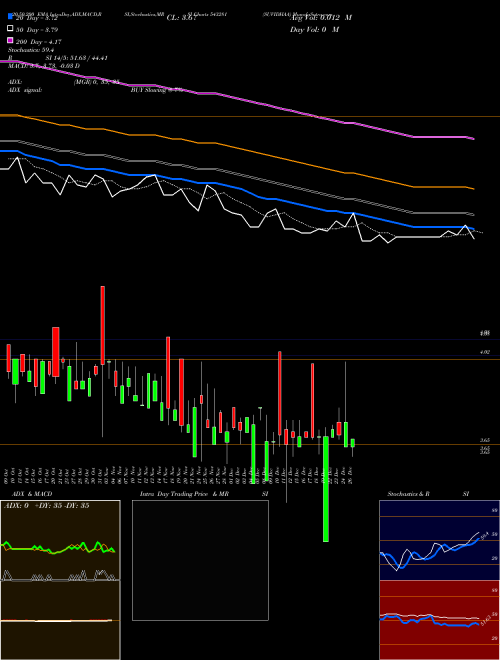
Task: Click the RSI 14/5 values line
Action: pos(58,58)
